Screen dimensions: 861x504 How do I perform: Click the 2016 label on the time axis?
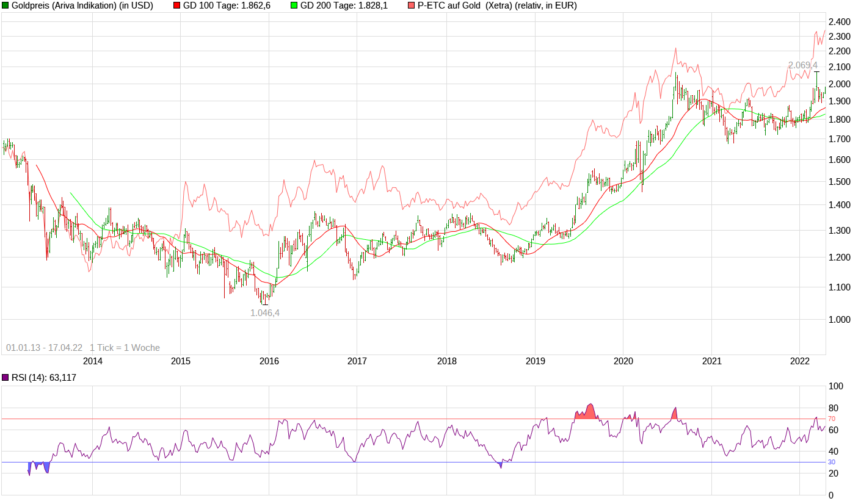269,361
